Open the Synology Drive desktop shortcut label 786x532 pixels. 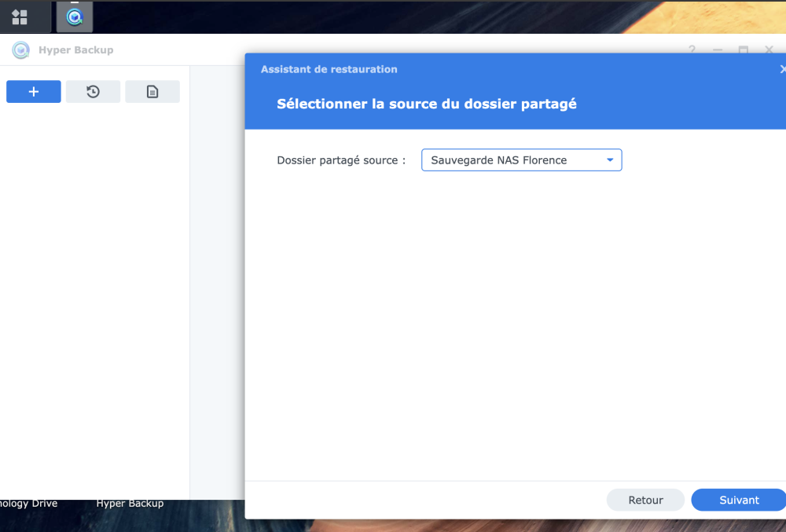tap(28, 504)
